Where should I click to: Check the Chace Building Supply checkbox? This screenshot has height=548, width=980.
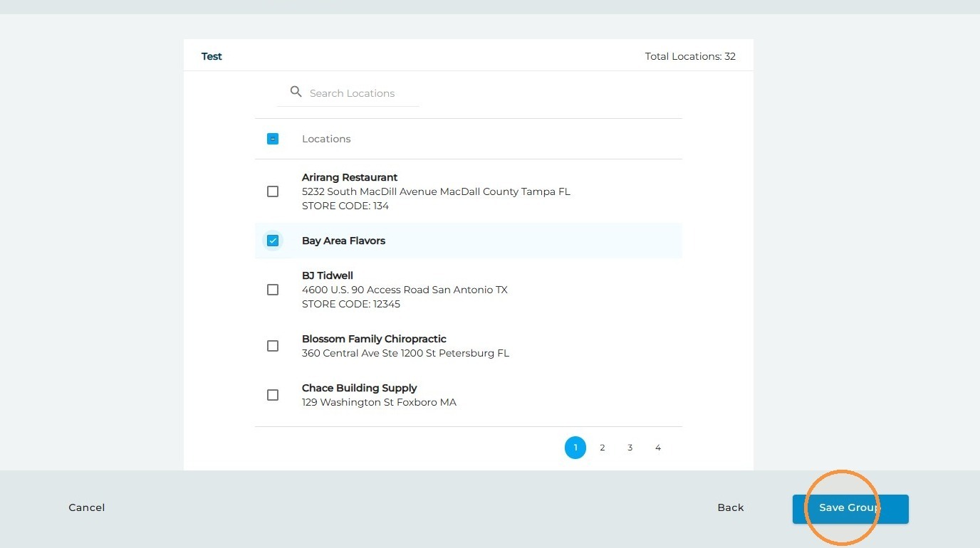pyautogui.click(x=273, y=395)
